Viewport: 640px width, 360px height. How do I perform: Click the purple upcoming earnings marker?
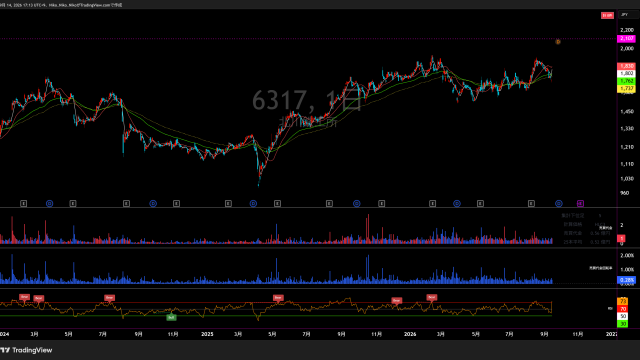coord(580,203)
